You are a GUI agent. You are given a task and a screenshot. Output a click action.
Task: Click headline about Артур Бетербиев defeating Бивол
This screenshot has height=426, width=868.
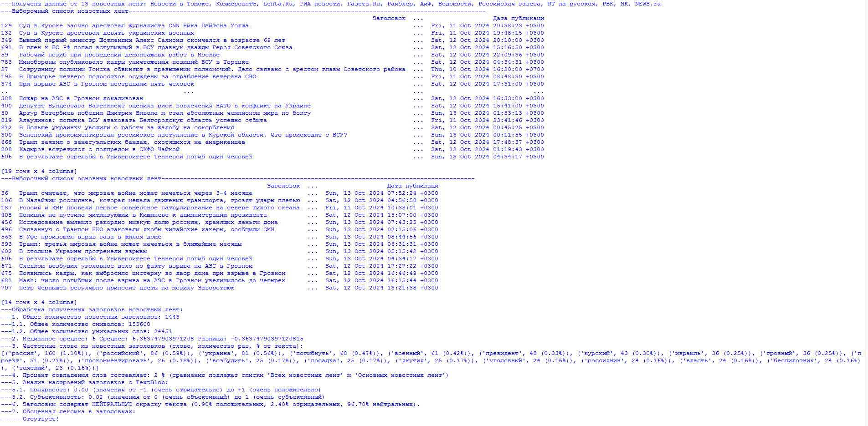pyautogui.click(x=164, y=113)
